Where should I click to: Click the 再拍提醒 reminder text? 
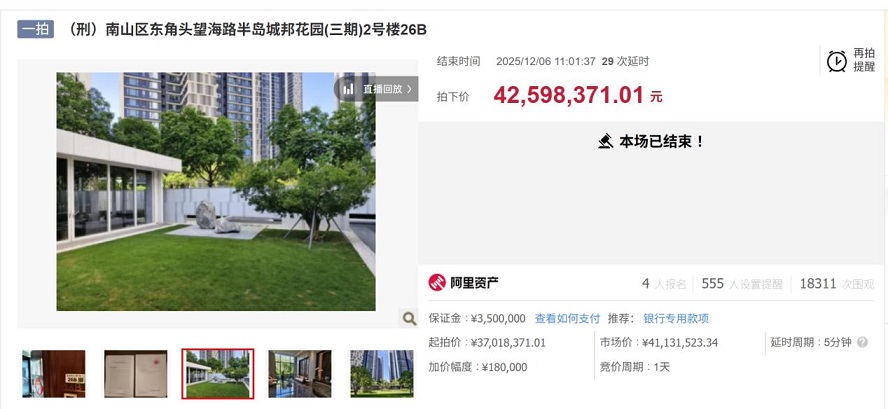click(864, 60)
